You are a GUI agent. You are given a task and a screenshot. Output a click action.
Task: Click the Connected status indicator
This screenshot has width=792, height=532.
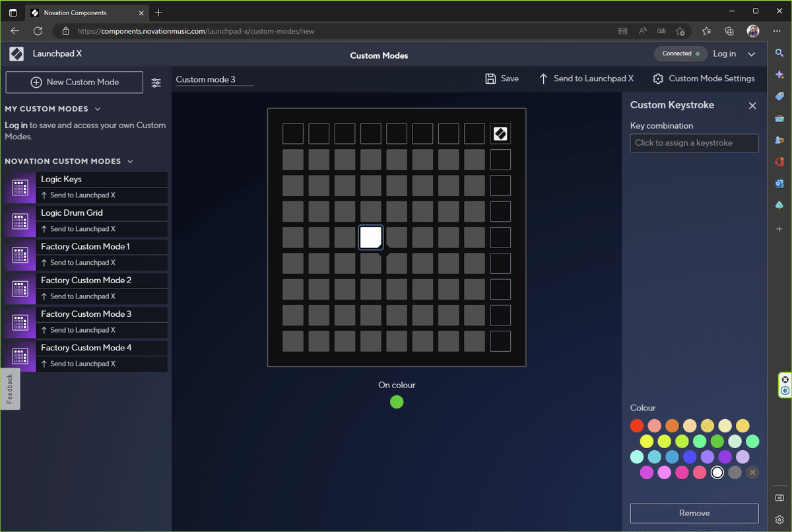point(680,54)
